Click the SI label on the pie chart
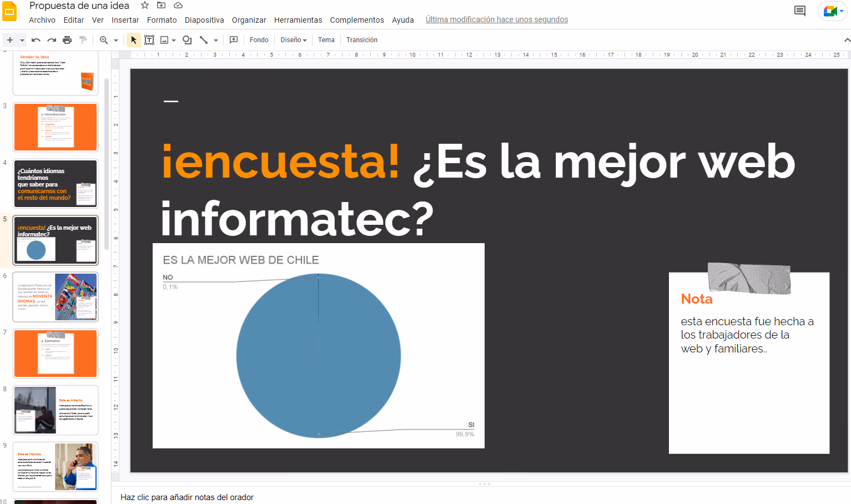This screenshot has height=504, width=851. (x=471, y=425)
